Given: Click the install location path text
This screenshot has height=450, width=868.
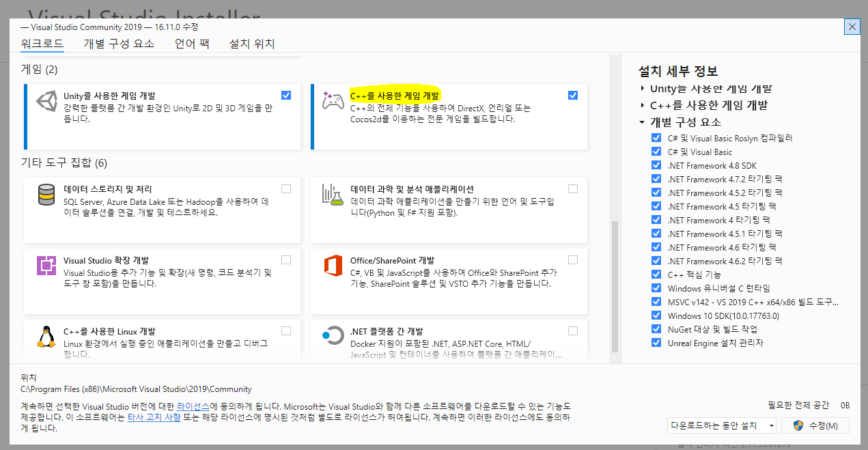Looking at the screenshot, I should [x=136, y=389].
